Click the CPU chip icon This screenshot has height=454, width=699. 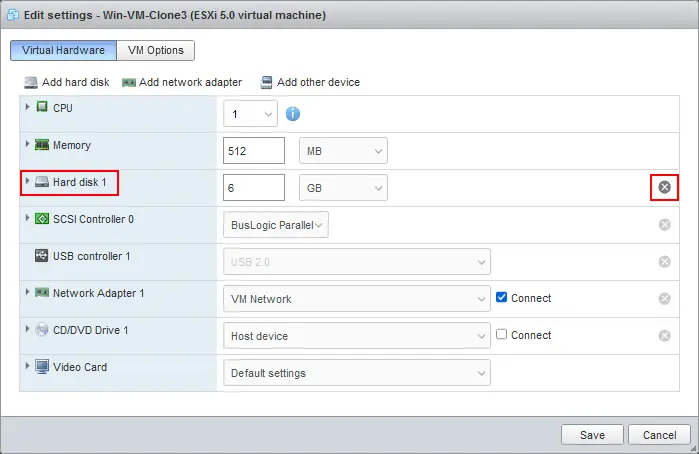click(x=42, y=107)
